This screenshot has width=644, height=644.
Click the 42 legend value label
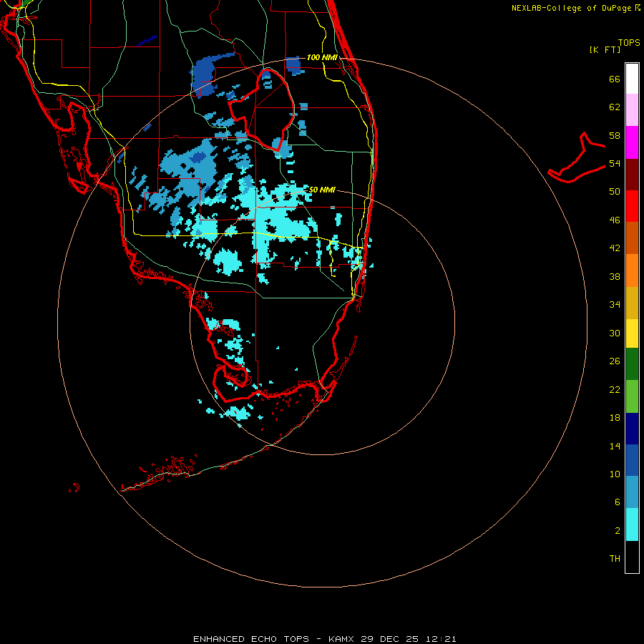point(615,248)
